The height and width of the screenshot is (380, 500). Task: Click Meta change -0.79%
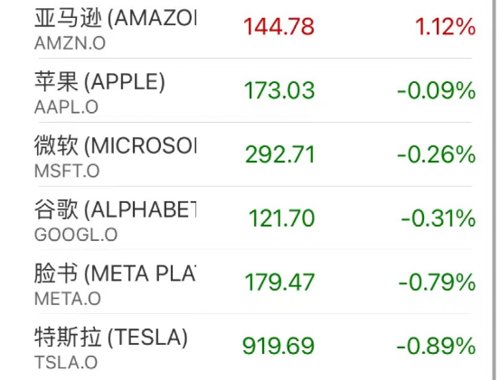437,282
